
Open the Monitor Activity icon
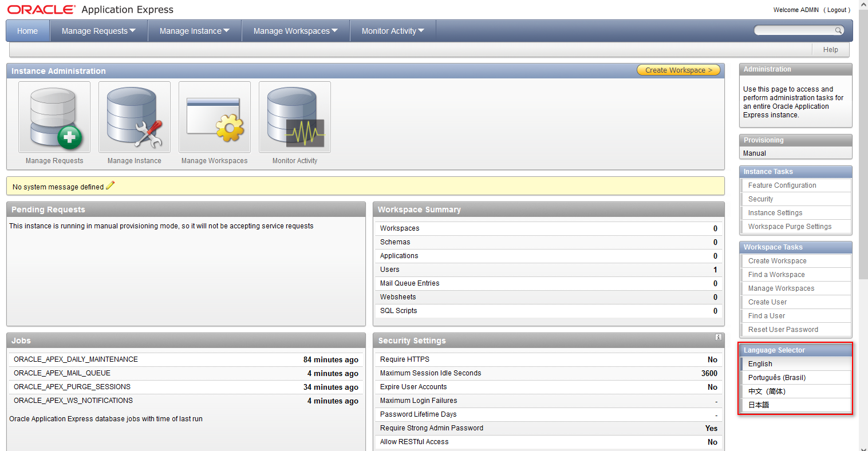[295, 117]
